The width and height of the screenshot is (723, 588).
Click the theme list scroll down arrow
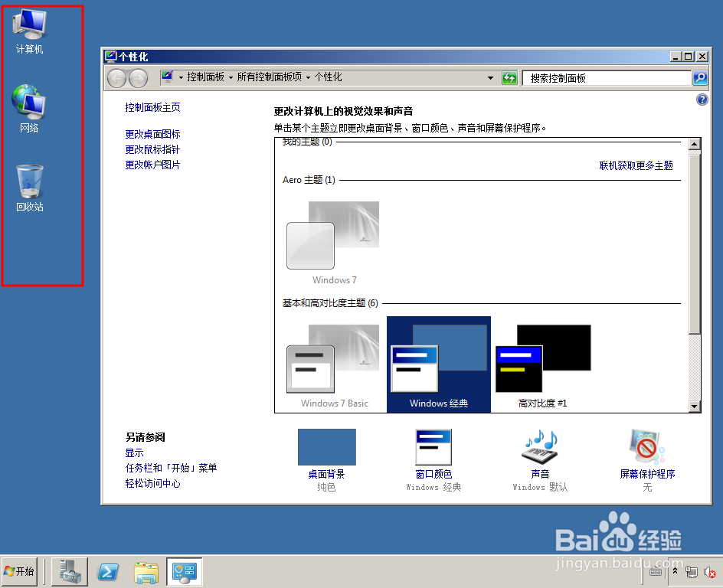pyautogui.click(x=695, y=406)
